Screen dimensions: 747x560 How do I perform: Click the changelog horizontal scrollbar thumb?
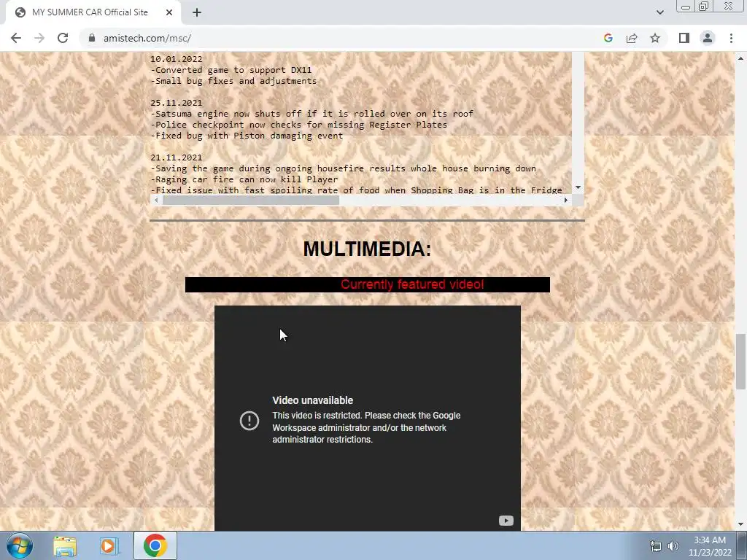[251, 201]
